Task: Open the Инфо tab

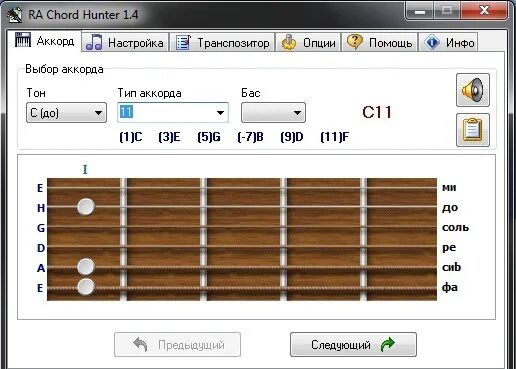Action: [448, 42]
